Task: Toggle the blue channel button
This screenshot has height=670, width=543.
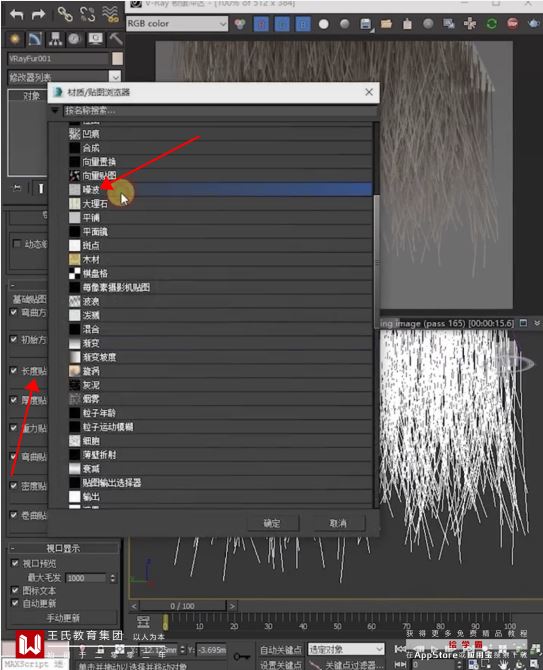Action: coord(303,24)
